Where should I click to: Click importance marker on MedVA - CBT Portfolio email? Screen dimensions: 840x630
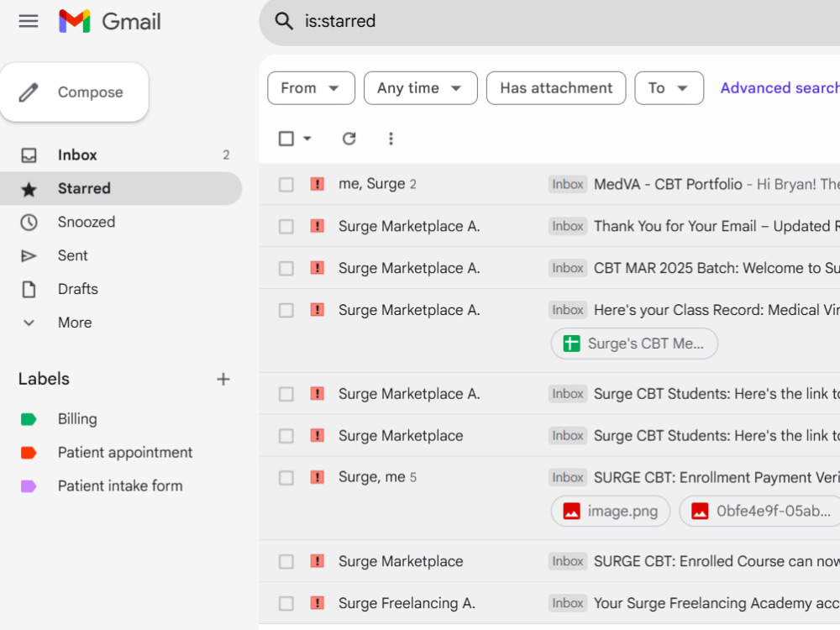pos(318,184)
